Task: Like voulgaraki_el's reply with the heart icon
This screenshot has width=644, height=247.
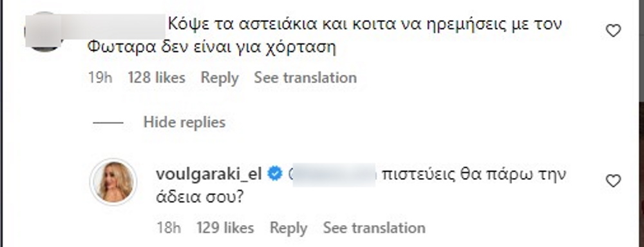Action: coord(613,181)
